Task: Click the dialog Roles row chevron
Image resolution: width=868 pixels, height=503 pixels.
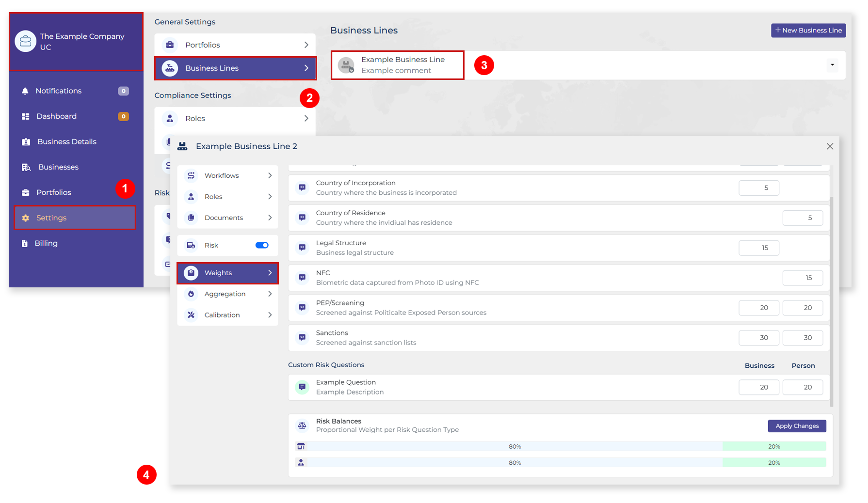Action: click(x=270, y=197)
